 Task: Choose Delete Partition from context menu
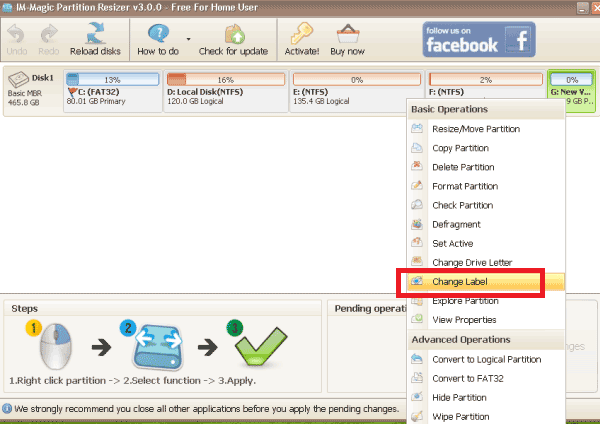tap(486, 167)
